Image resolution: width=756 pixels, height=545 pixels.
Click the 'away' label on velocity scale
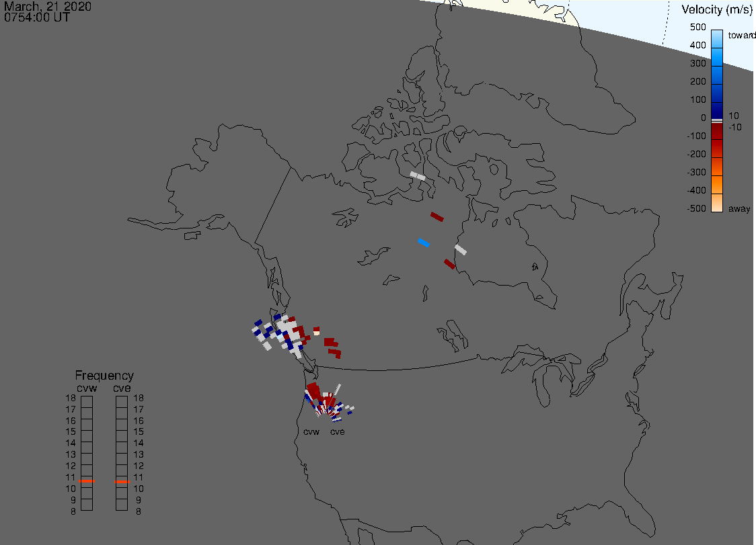pos(739,208)
